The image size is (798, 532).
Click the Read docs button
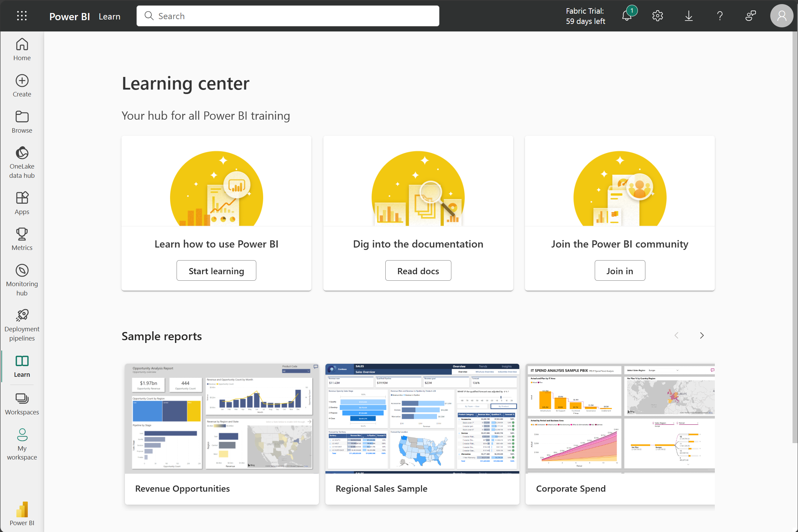pos(418,270)
